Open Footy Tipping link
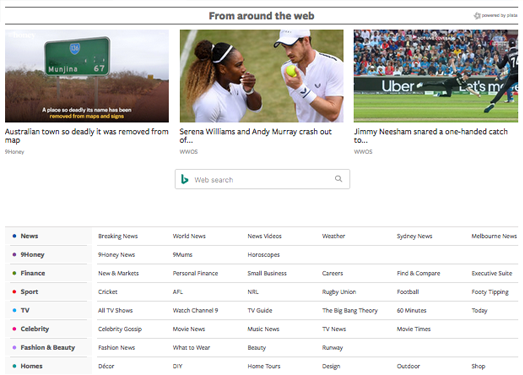This screenshot has height=375, width=523. pos(490,292)
